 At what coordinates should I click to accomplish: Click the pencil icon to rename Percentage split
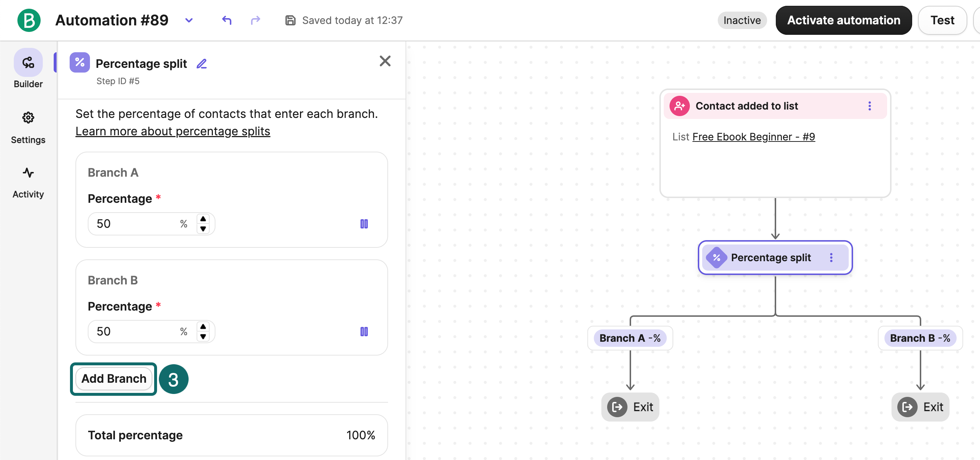click(x=201, y=63)
